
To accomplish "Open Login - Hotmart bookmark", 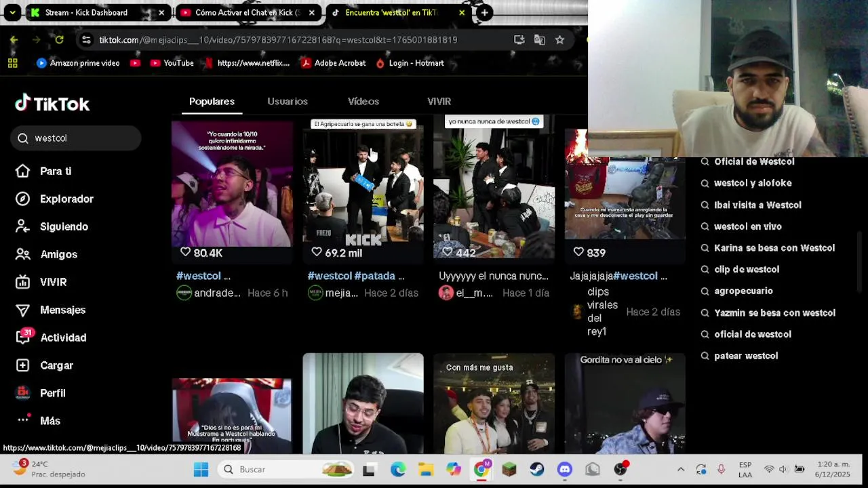I will coord(410,63).
